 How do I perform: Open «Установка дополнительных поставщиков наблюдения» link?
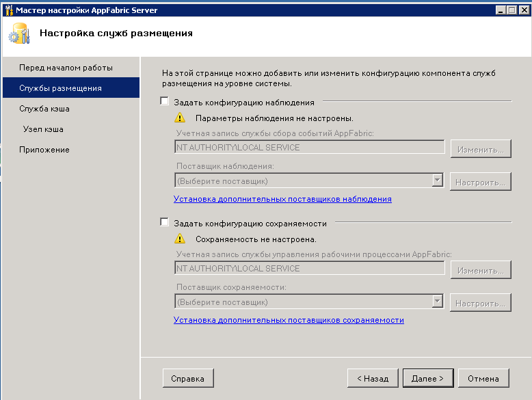coord(282,199)
